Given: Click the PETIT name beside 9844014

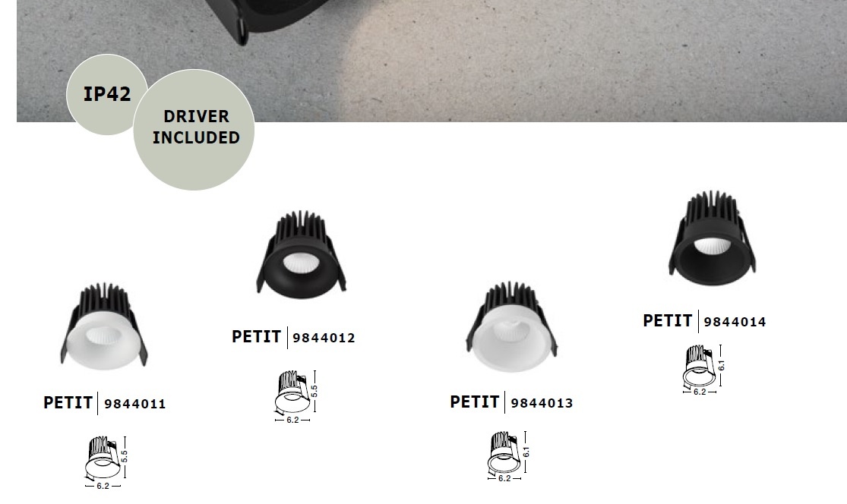Looking at the screenshot, I should (668, 321).
